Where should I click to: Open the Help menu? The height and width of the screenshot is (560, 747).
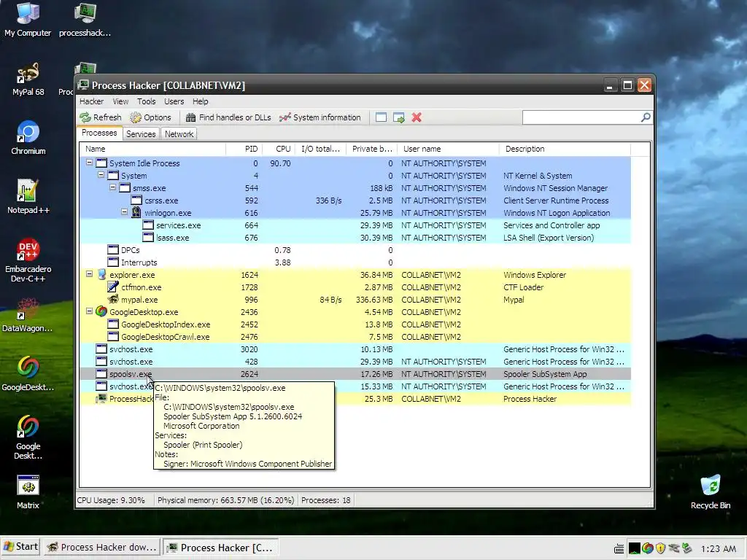[200, 101]
